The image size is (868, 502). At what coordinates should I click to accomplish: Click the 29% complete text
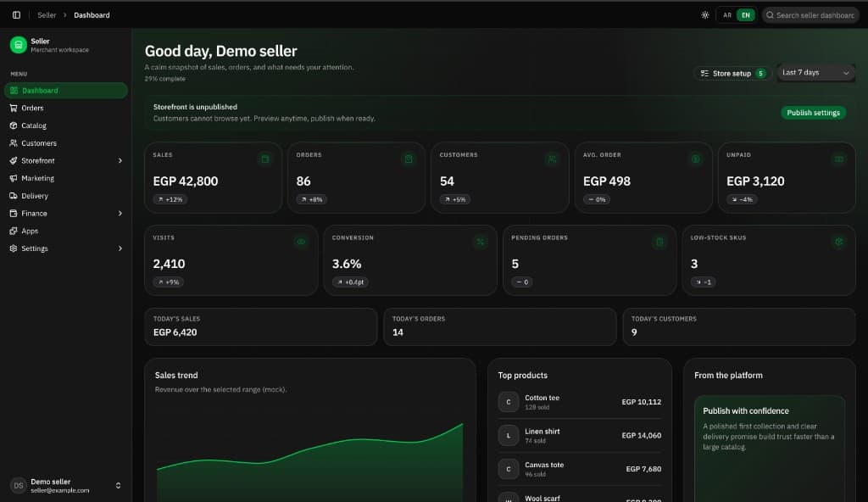165,79
